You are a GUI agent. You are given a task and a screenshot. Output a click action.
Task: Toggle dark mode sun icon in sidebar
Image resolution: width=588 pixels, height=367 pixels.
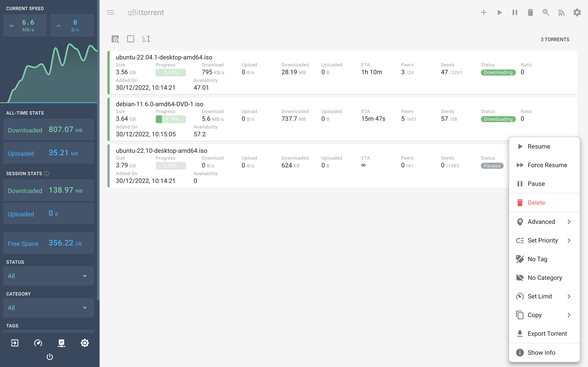[85, 343]
